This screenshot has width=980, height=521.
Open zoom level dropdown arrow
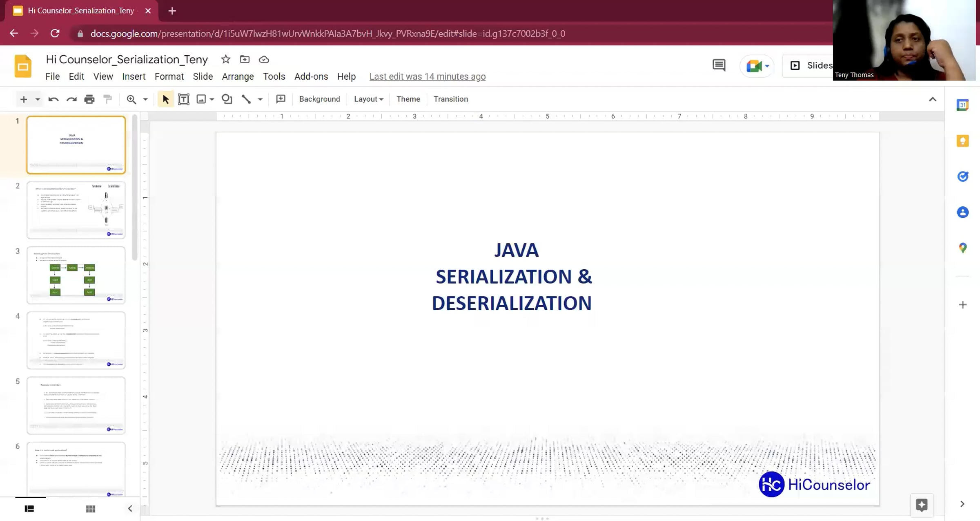click(x=145, y=99)
